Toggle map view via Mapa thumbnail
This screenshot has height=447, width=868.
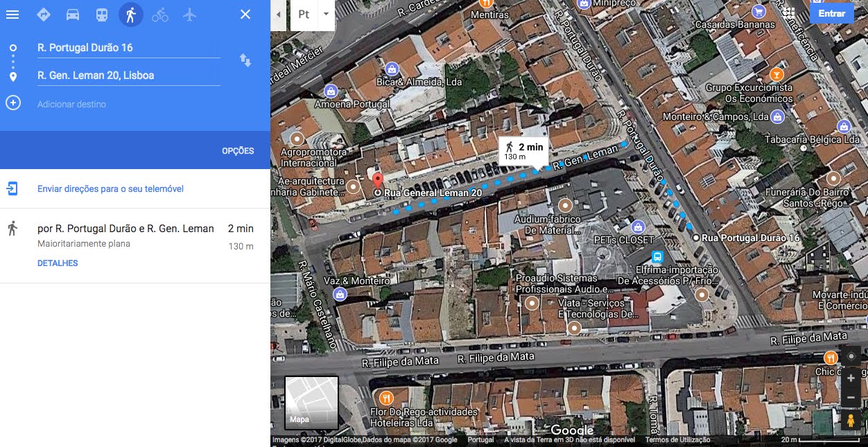pos(311,403)
